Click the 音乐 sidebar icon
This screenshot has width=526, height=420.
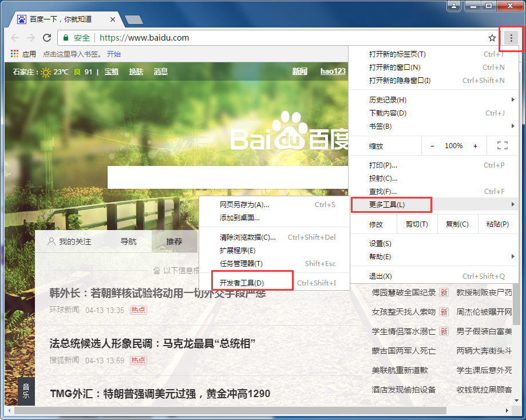25,391
